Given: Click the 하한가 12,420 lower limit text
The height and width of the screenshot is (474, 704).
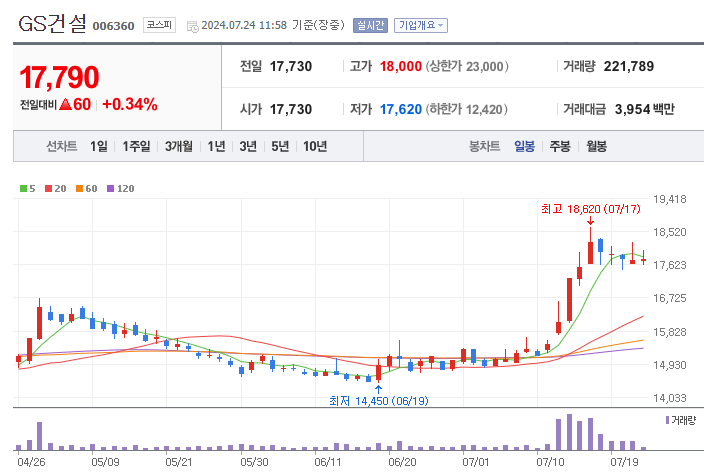Looking at the screenshot, I should 466,110.
